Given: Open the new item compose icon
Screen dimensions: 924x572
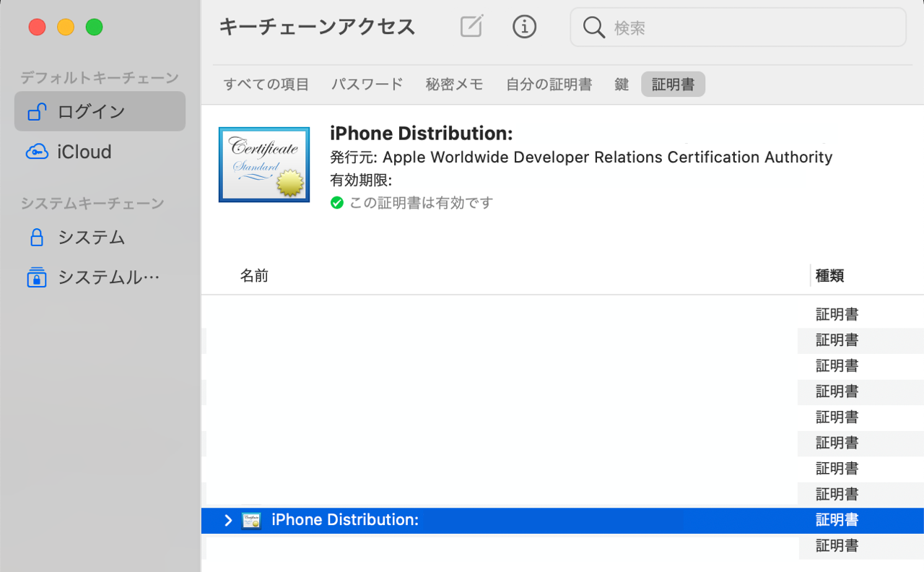Looking at the screenshot, I should 470,27.
